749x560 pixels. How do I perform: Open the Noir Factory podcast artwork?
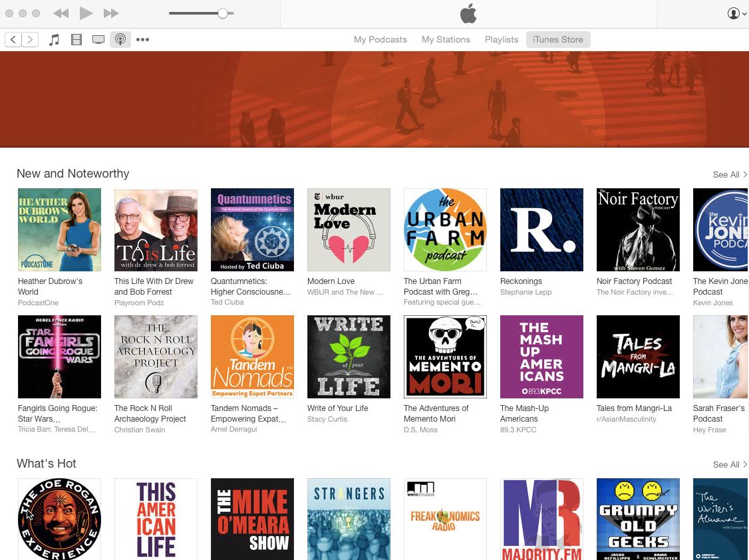[638, 229]
